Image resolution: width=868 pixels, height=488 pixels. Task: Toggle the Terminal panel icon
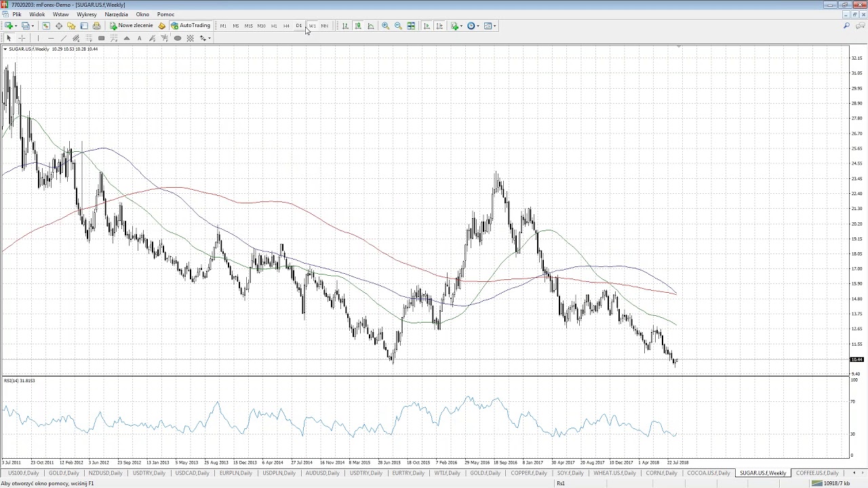coord(84,26)
